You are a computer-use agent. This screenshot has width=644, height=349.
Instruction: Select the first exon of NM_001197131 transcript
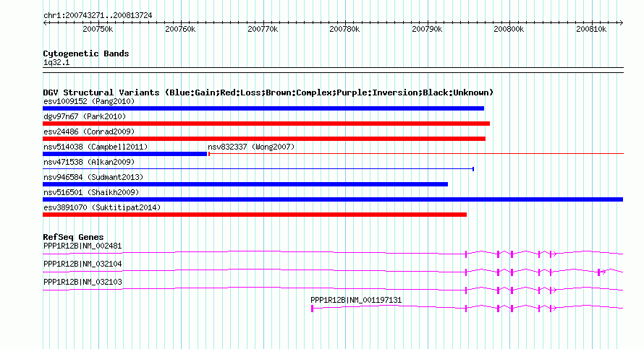[312, 309]
